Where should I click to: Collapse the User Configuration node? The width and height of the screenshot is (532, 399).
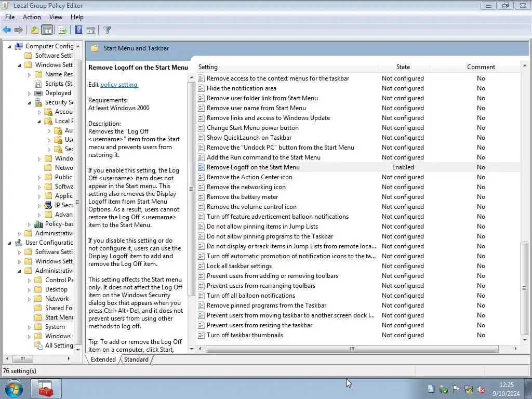pos(9,243)
